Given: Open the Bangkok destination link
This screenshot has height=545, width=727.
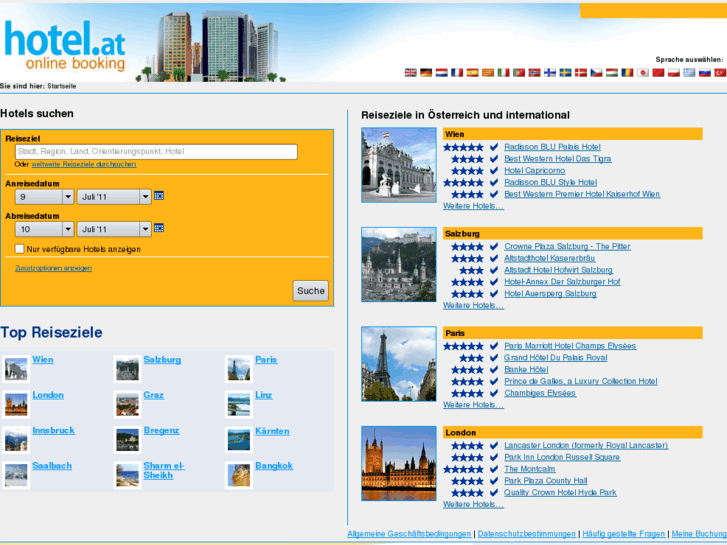Looking at the screenshot, I should pyautogui.click(x=274, y=466).
